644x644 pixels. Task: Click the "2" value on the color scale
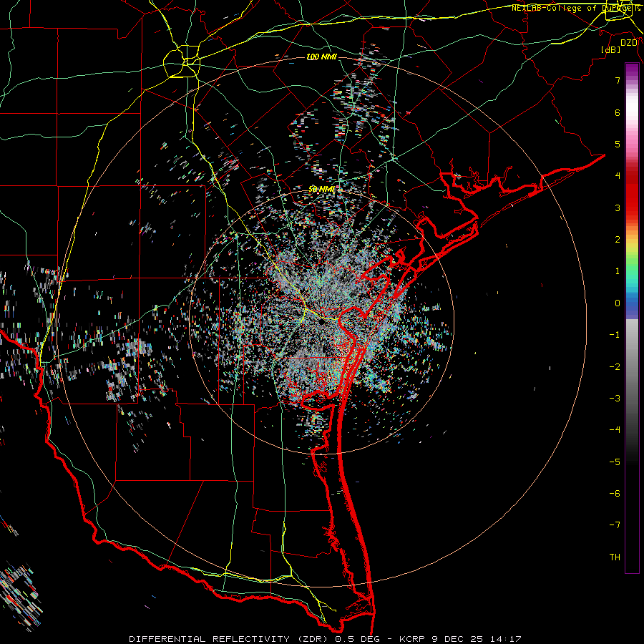pos(618,240)
